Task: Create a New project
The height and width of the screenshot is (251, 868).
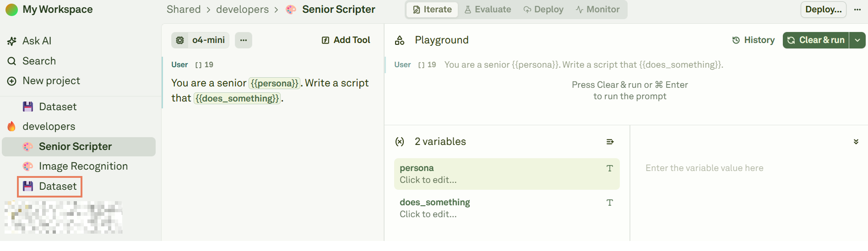Action: (x=51, y=81)
